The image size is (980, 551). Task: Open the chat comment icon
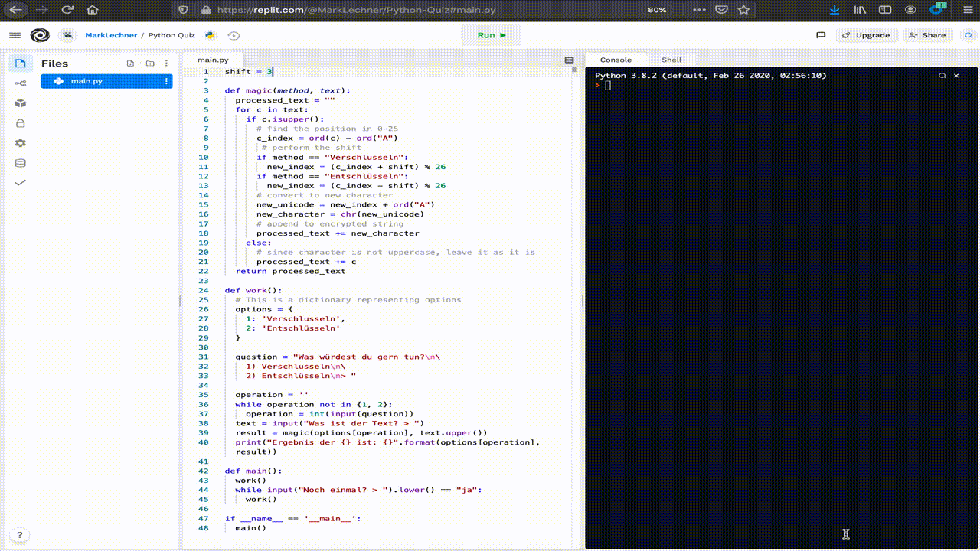tap(821, 35)
